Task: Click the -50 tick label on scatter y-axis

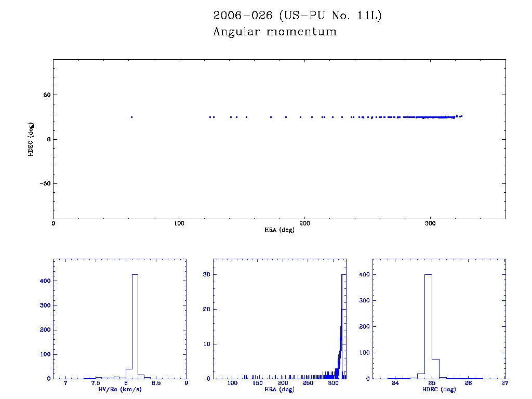Action: (43, 183)
